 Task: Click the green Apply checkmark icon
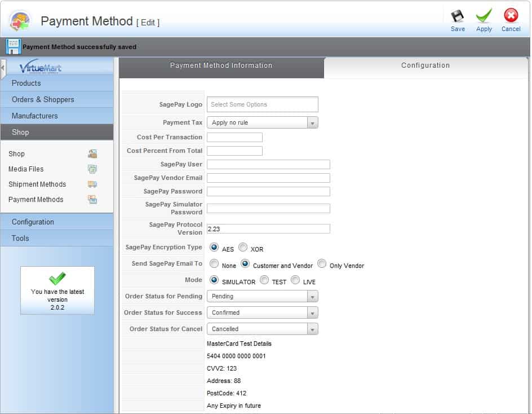point(484,16)
